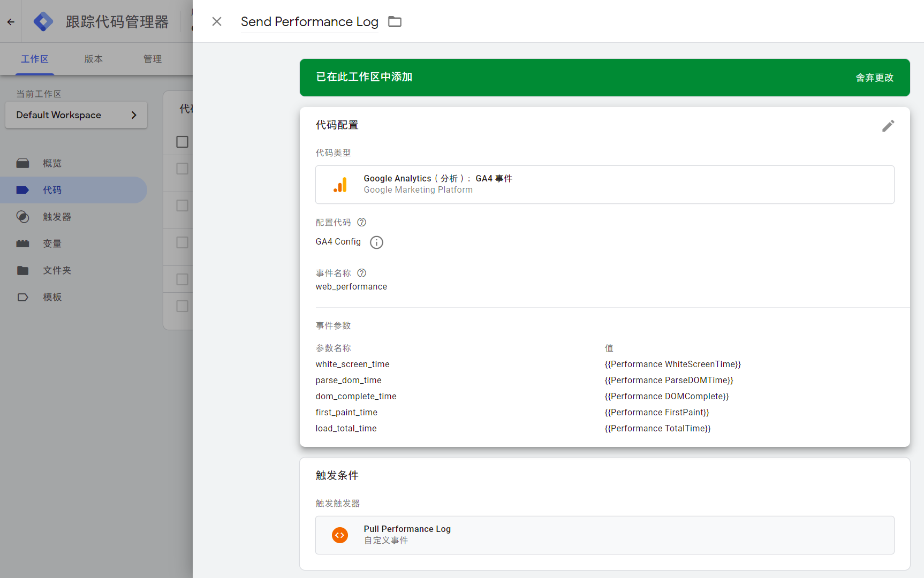Open 文件夹 in the sidebar
Image resolution: width=924 pixels, height=578 pixels.
[x=73, y=270]
